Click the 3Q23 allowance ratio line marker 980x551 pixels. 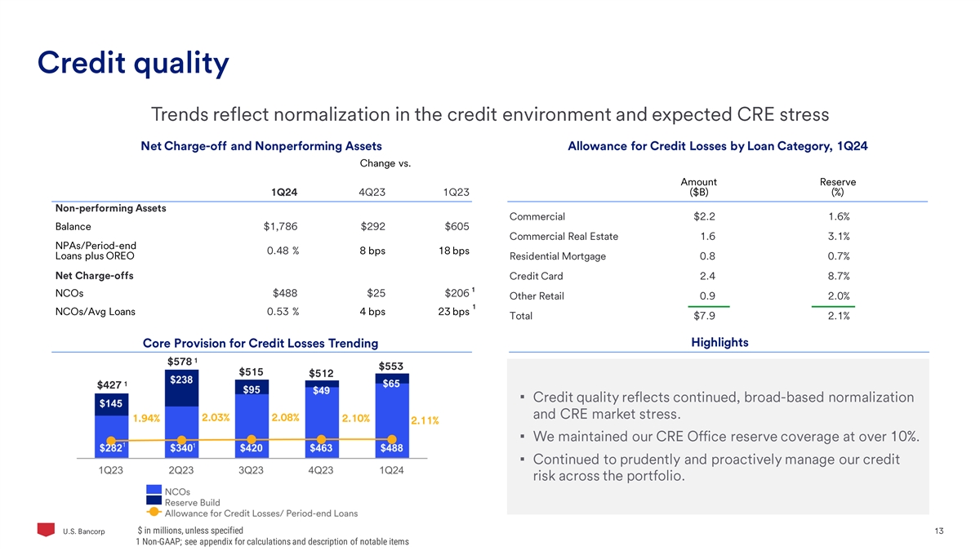(x=252, y=439)
